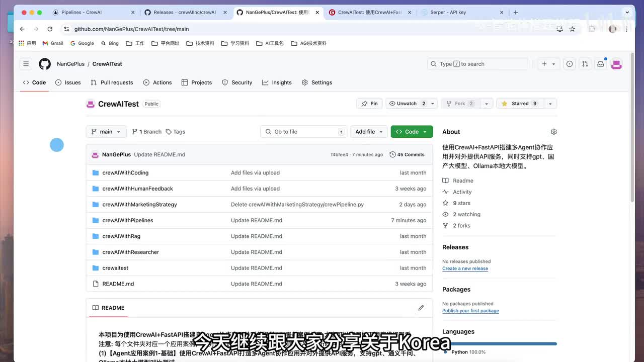Image resolution: width=644 pixels, height=362 pixels.
Task: Open the user avatar menu in header
Action: pos(617,64)
